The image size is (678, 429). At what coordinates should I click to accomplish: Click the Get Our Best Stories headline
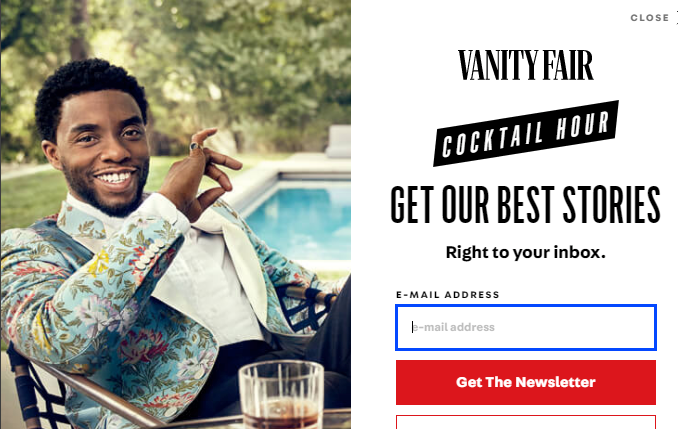coord(525,205)
